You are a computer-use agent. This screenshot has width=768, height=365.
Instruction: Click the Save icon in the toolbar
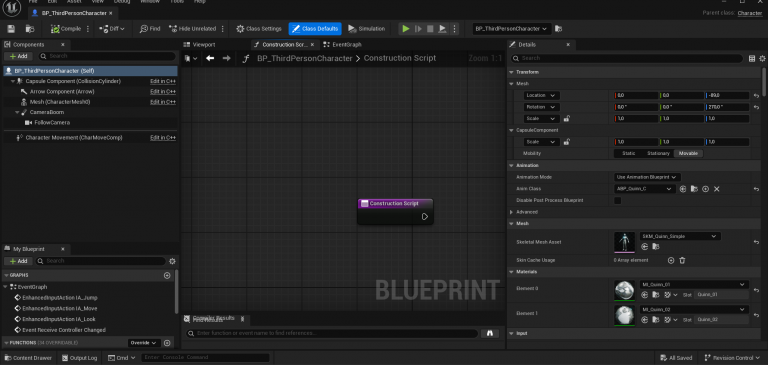11,29
